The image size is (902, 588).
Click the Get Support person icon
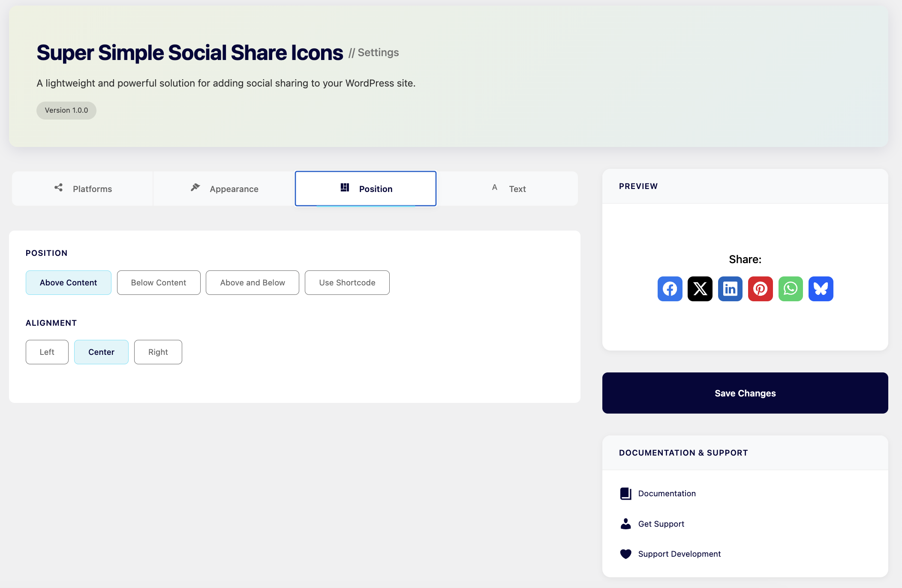click(x=626, y=524)
